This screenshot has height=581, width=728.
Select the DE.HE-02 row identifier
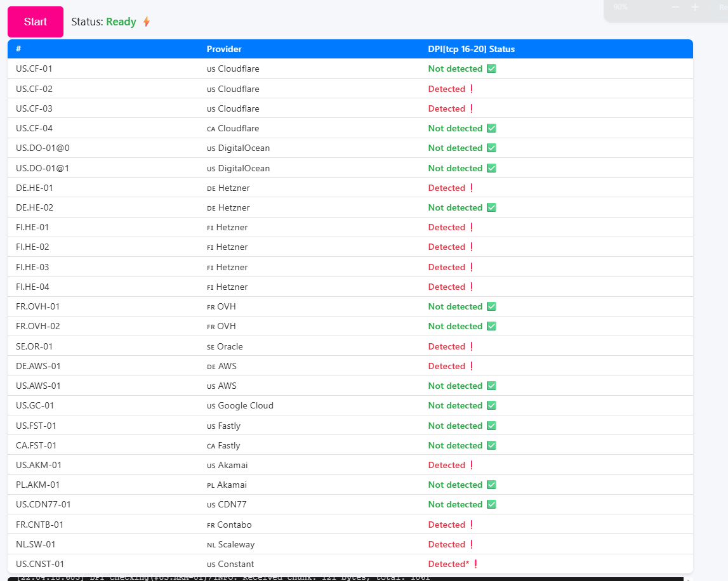click(x=34, y=207)
